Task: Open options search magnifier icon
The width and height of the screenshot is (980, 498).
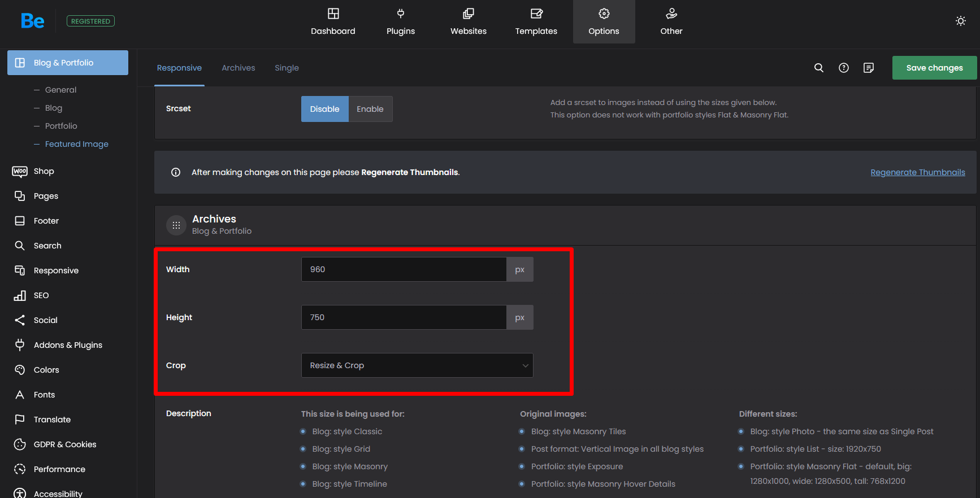Action: click(819, 68)
